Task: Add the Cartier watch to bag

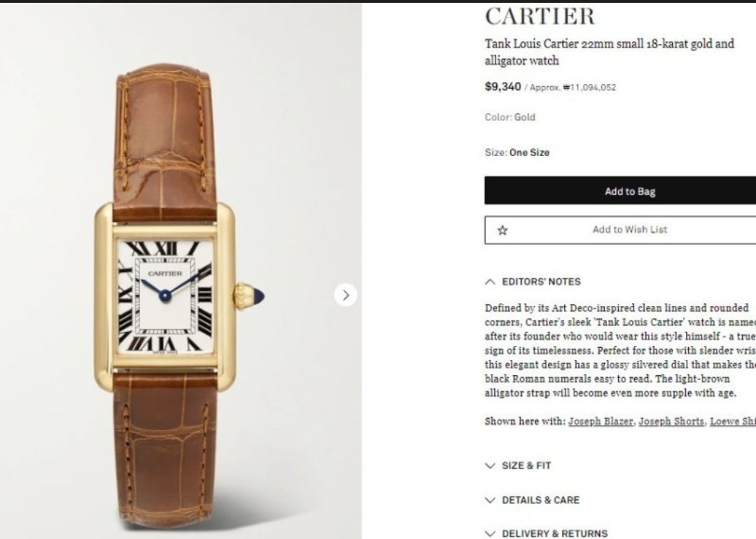Action: pyautogui.click(x=620, y=190)
